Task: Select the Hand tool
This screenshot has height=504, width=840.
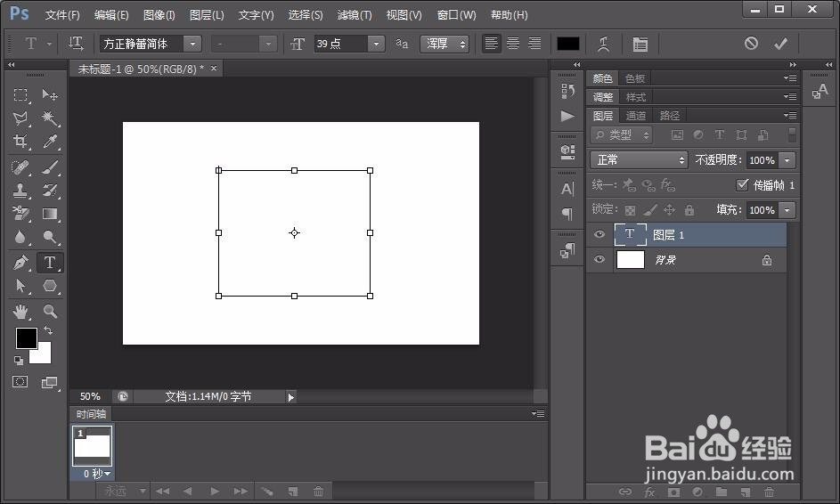Action: [20, 311]
